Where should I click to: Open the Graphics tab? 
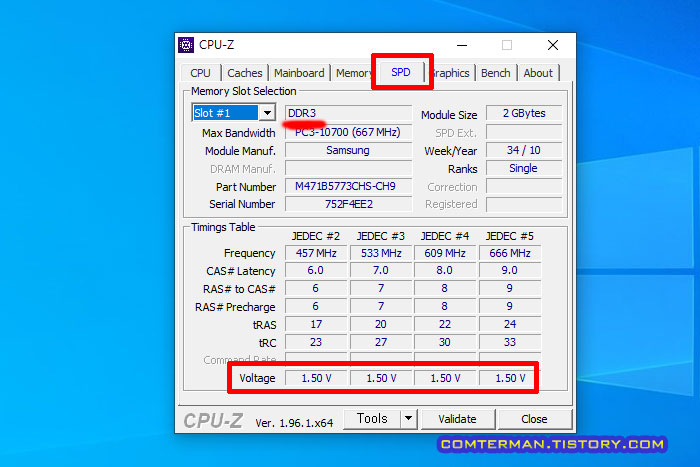[x=451, y=73]
